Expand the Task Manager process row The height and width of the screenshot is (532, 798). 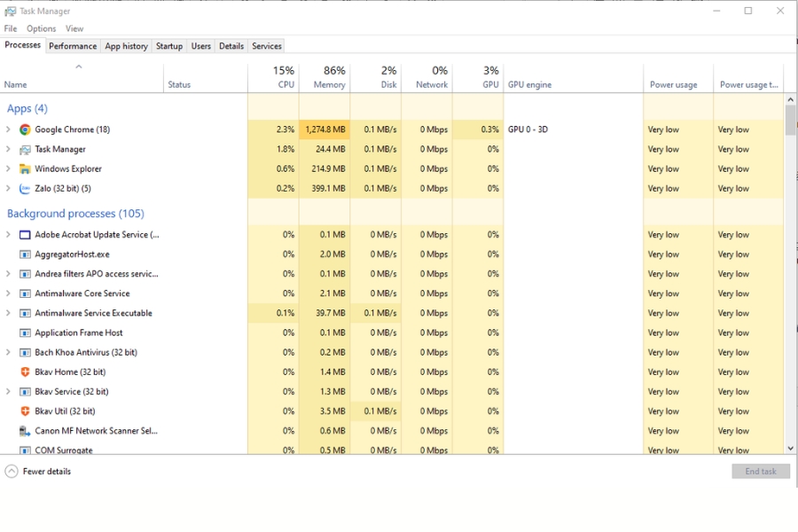(8, 149)
